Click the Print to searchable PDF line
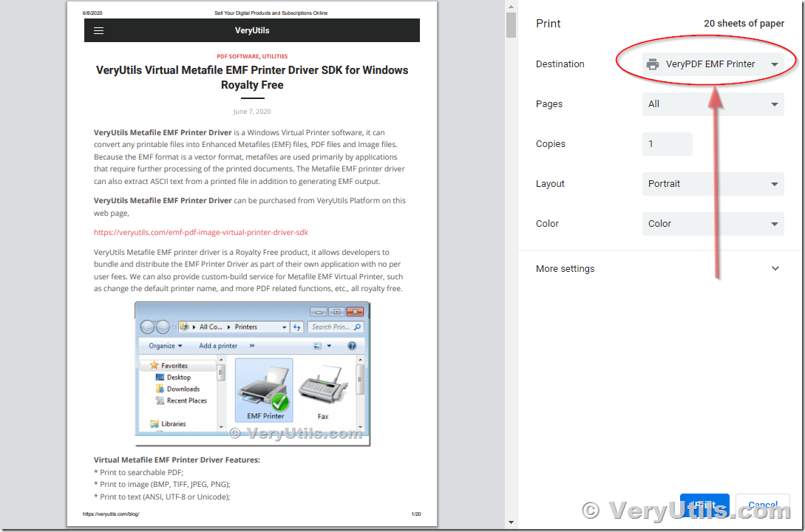The height and width of the screenshot is (532, 805). 138,472
